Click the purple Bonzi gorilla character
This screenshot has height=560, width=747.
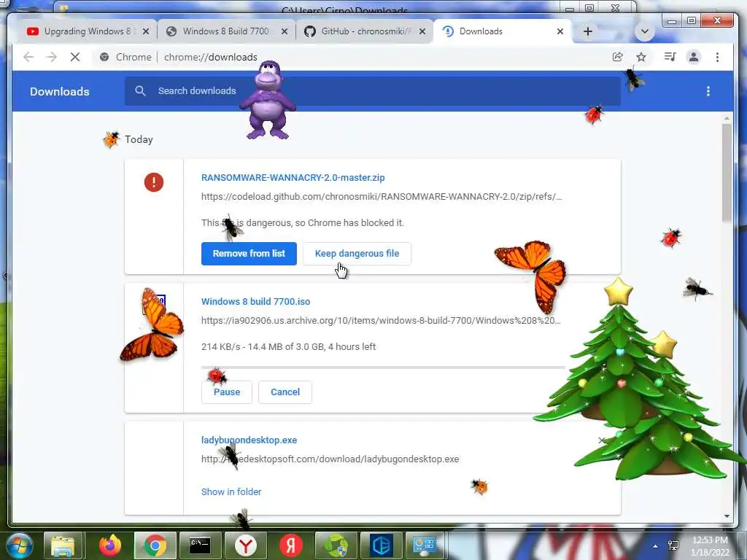pyautogui.click(x=268, y=100)
